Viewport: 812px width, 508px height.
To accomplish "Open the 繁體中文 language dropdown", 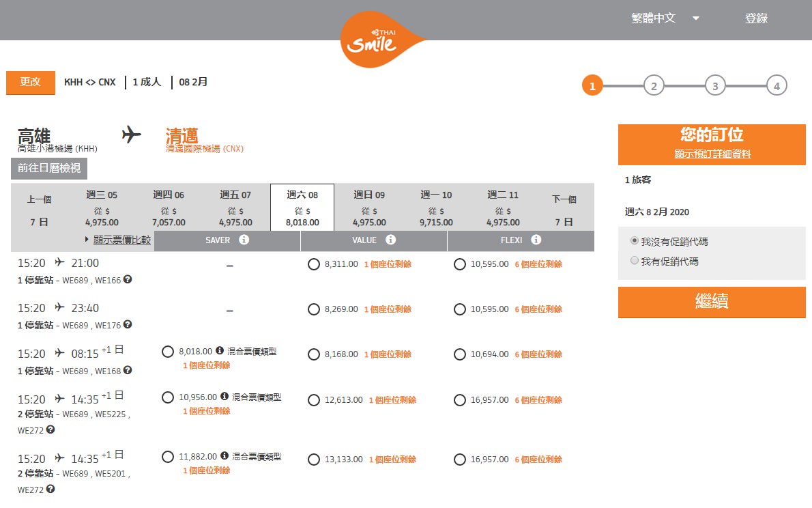I will 665,18.
